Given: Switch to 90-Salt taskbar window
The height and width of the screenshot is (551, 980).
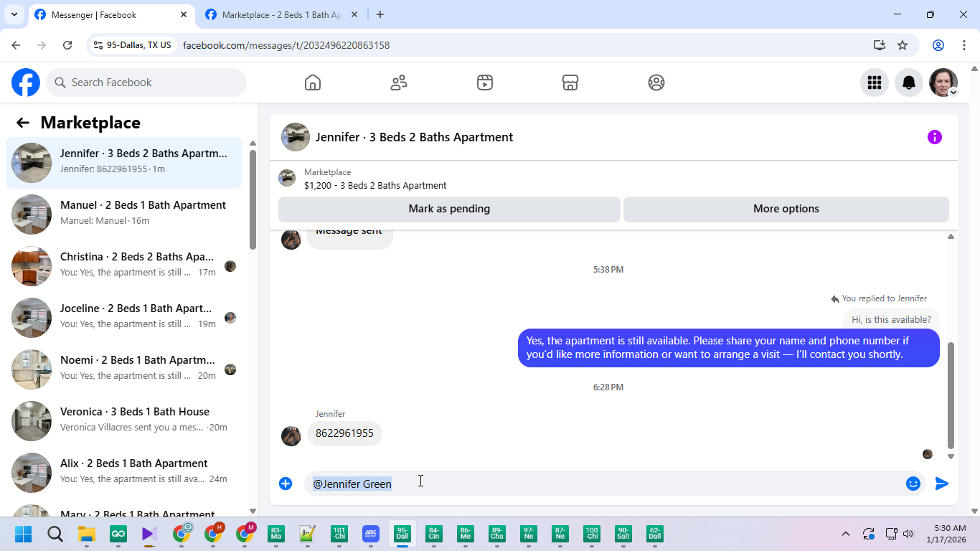Looking at the screenshot, I should point(623,534).
